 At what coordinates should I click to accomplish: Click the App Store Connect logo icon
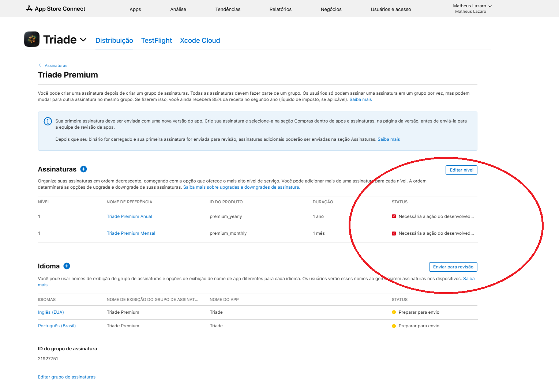click(x=29, y=8)
